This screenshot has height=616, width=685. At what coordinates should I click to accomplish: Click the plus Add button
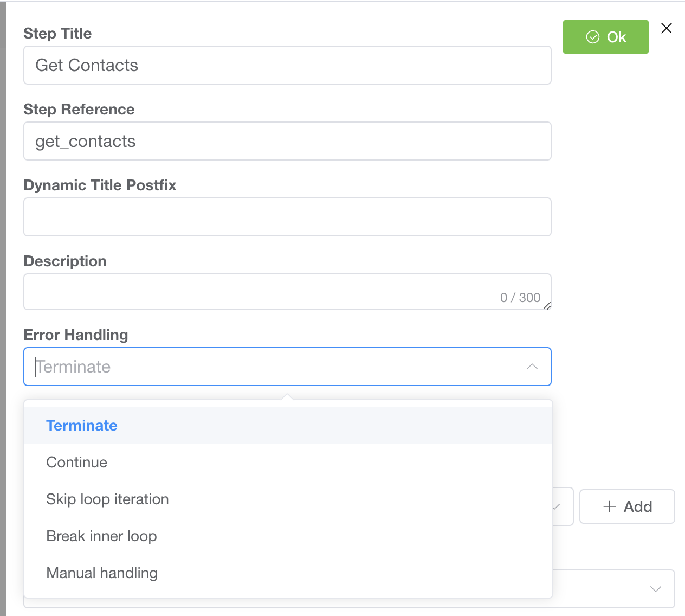click(x=627, y=506)
